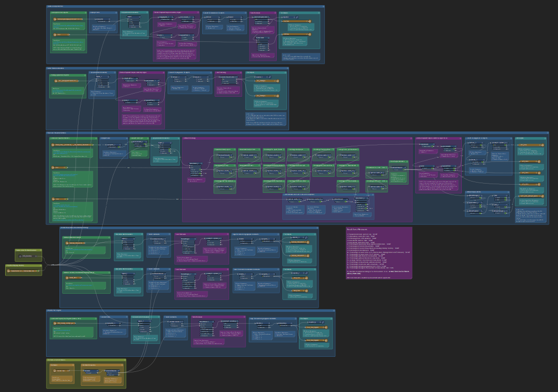The width and height of the screenshot is (558, 392).
Task: Select the orange reader feature type in the second bookmark's green box
Action: 66,81
